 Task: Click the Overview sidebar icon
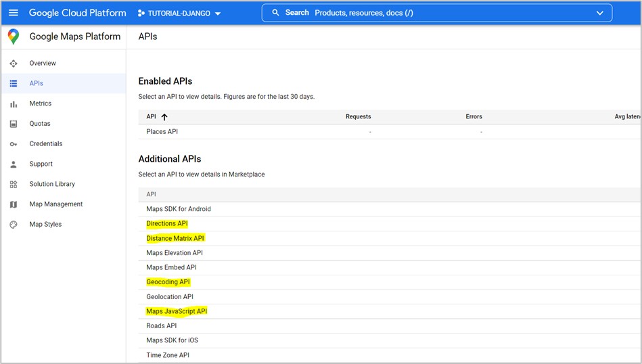14,64
